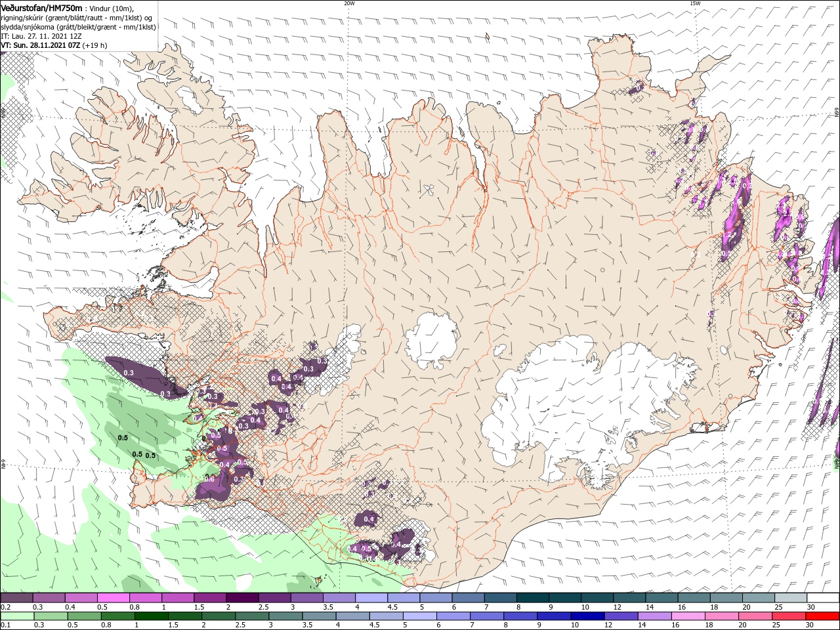Pick the grey-teal 16–18 snow swatch
This screenshot has height=630, width=840.
click(x=694, y=598)
